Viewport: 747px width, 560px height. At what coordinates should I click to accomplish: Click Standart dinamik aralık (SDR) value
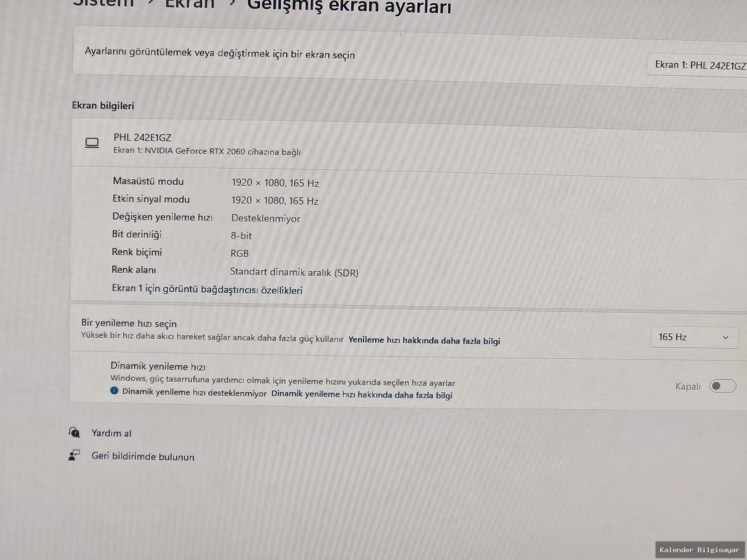pos(294,272)
